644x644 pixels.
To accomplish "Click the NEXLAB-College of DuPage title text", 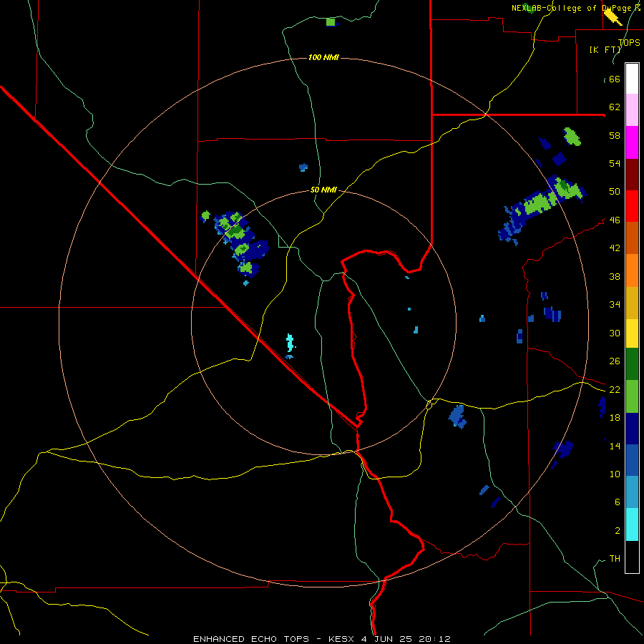I will (575, 8).
